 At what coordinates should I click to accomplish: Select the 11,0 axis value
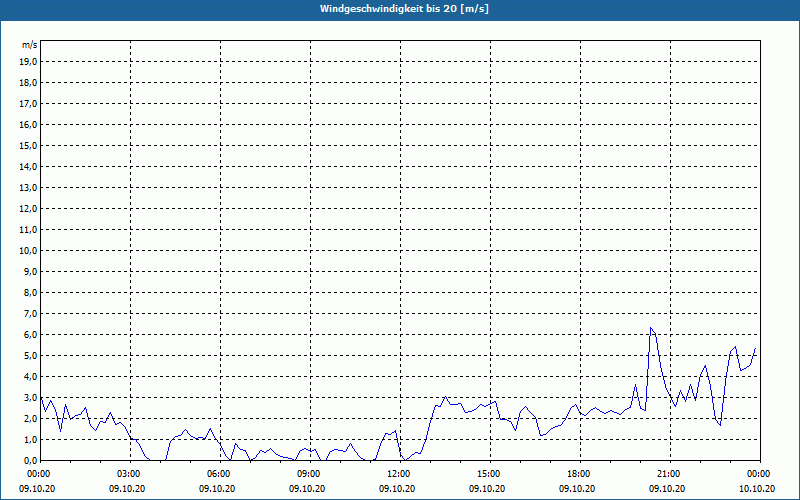[28, 230]
